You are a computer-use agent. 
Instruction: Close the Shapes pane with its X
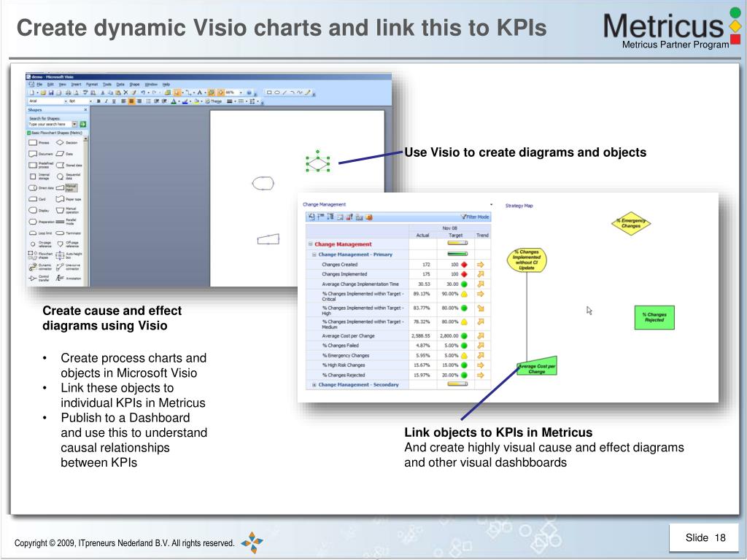[x=85, y=110]
